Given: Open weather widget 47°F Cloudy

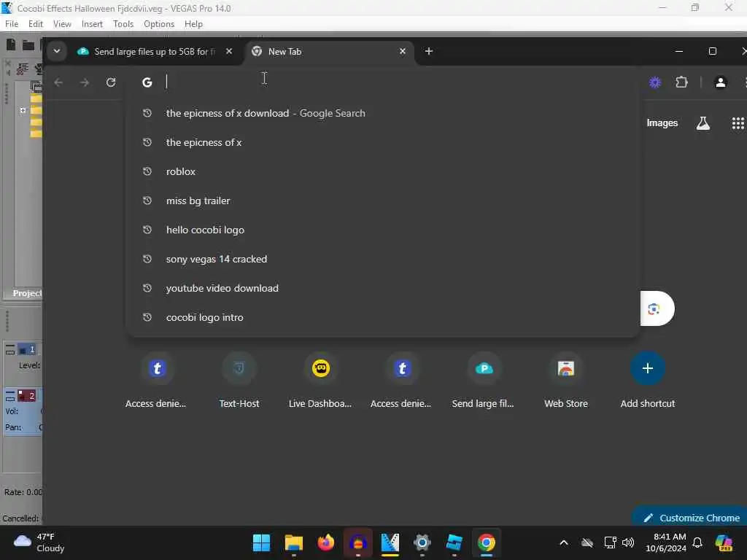Looking at the screenshot, I should (x=39, y=542).
